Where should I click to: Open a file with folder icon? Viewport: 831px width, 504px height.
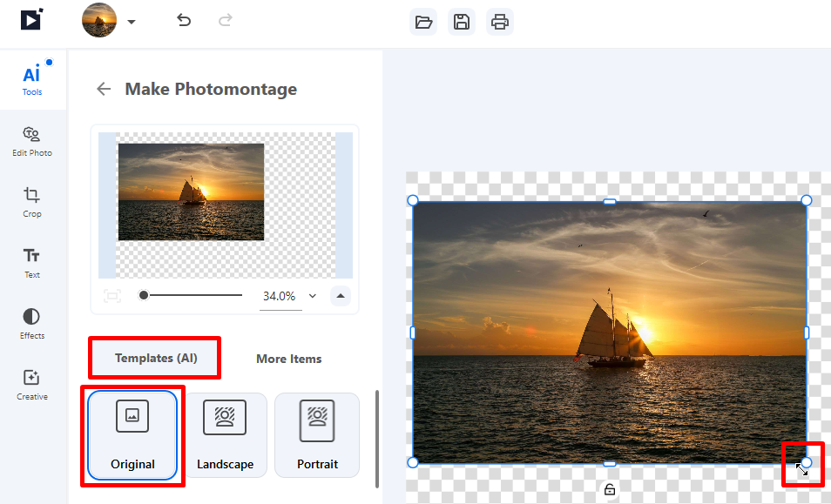tap(423, 22)
